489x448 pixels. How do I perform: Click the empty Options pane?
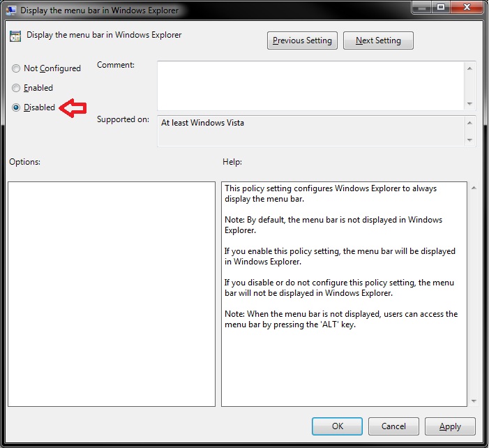(112, 294)
